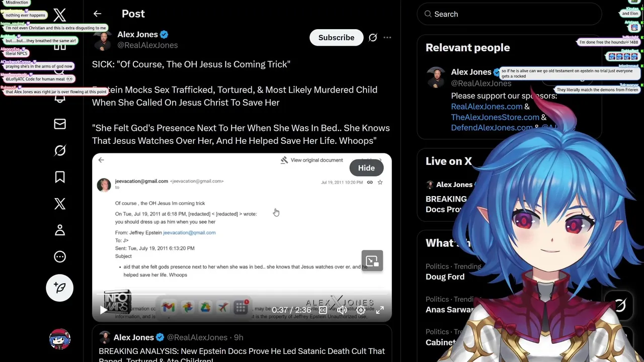644x362 pixels.
Task: Click the 'Relevant people' heading
Action: point(468,48)
